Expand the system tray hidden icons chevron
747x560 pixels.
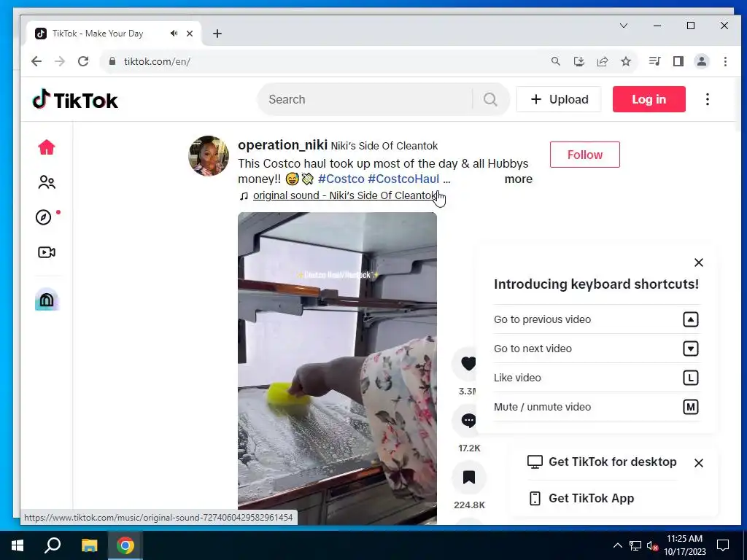(x=617, y=545)
